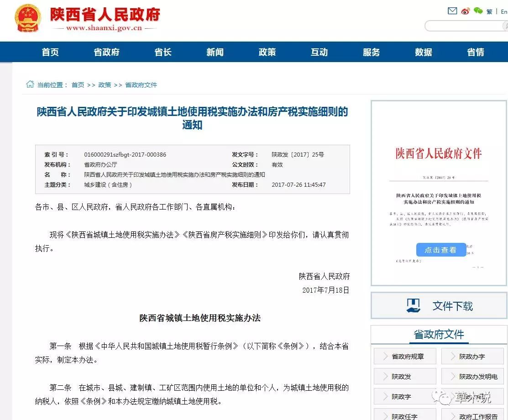Screen dimensions: 508x420
Task: Click the 政策 breadcrumb link
Action: (105, 85)
